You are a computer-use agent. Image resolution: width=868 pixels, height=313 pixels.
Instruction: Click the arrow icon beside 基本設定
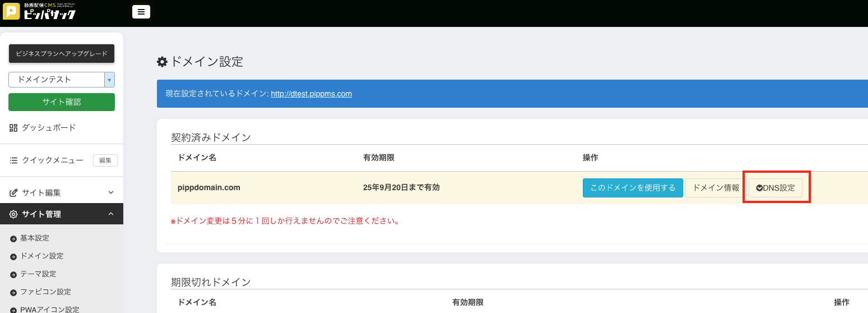point(13,239)
